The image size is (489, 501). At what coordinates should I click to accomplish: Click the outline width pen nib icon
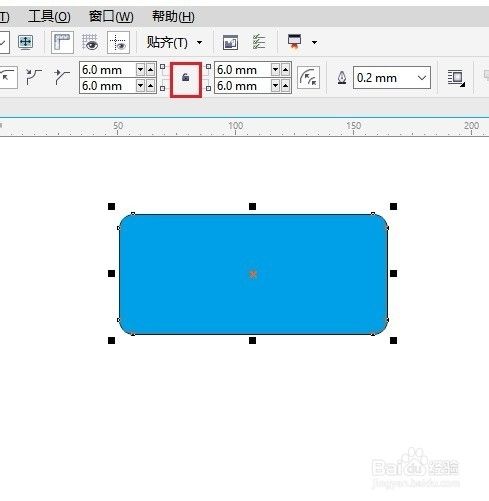tap(342, 78)
